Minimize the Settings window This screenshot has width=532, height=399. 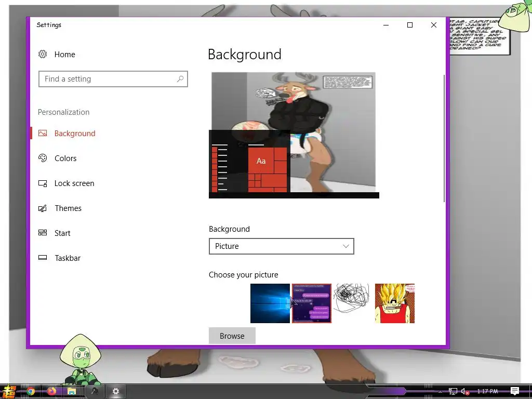386,25
